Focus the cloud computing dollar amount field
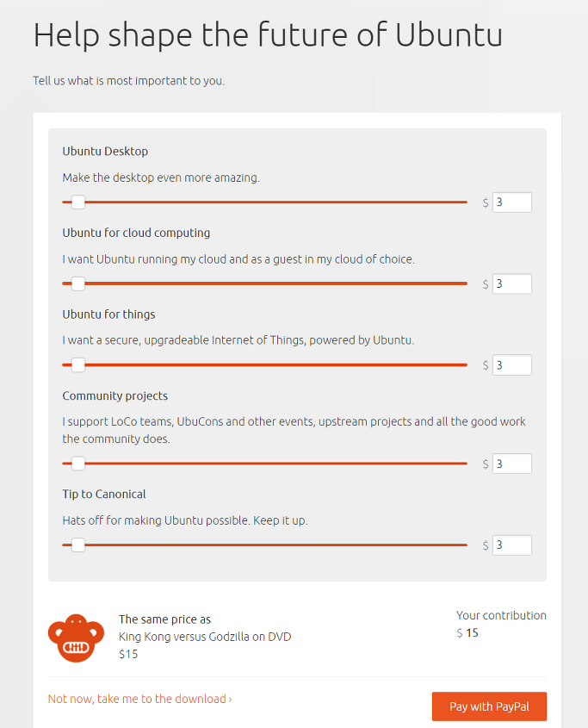 pyautogui.click(x=512, y=283)
